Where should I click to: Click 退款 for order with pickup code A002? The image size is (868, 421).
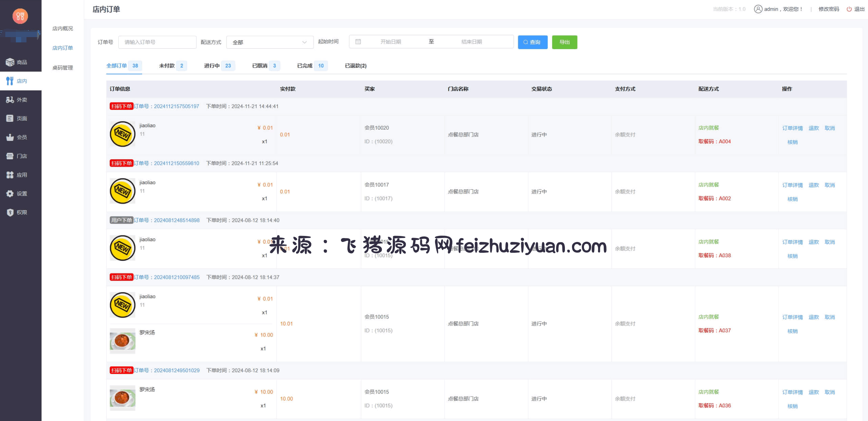[x=813, y=185]
